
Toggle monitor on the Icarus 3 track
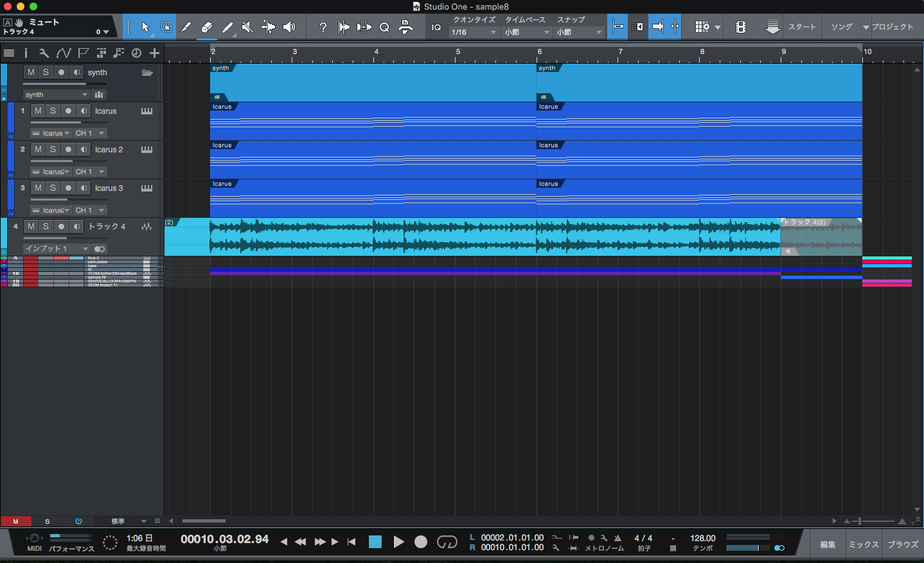tap(84, 188)
